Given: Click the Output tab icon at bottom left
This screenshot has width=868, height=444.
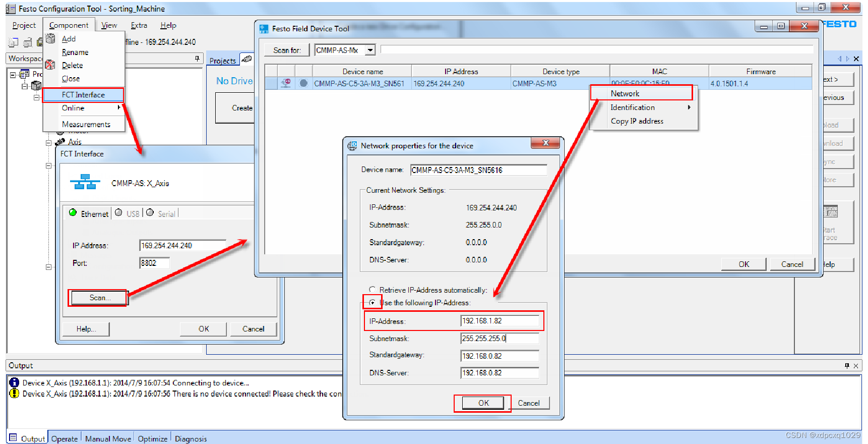Looking at the screenshot, I should click(x=13, y=437).
